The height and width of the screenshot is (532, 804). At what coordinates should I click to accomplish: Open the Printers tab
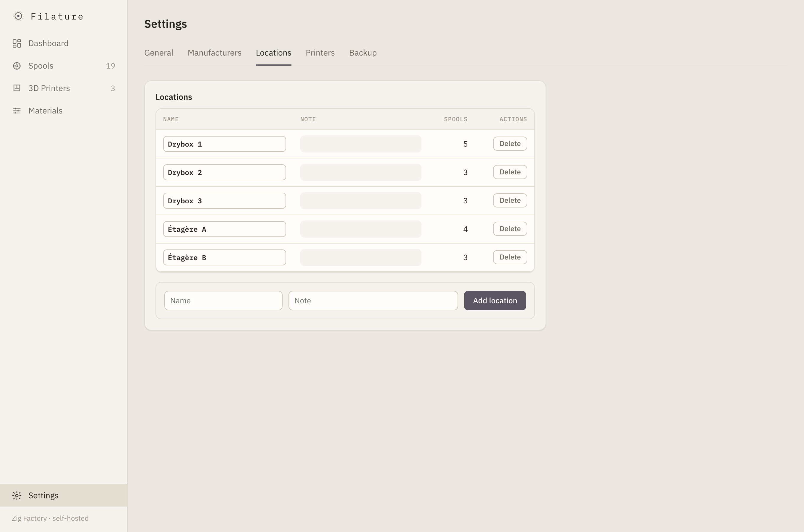tap(320, 53)
